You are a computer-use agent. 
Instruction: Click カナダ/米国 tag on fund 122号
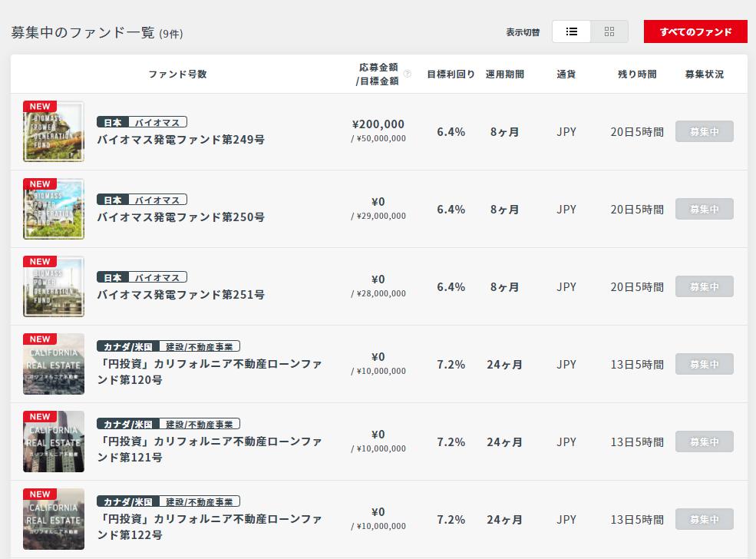click(x=127, y=502)
